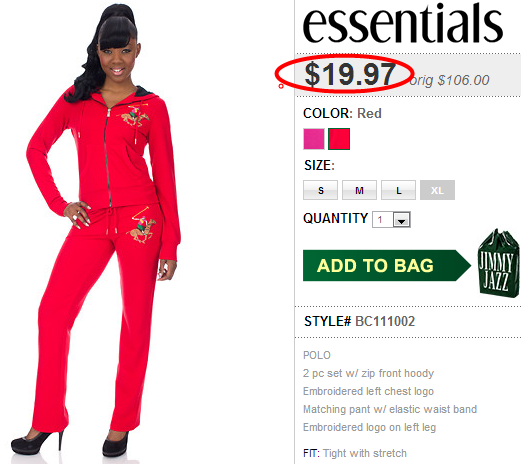Click the FIT: Tight with stretch text

pos(355,453)
